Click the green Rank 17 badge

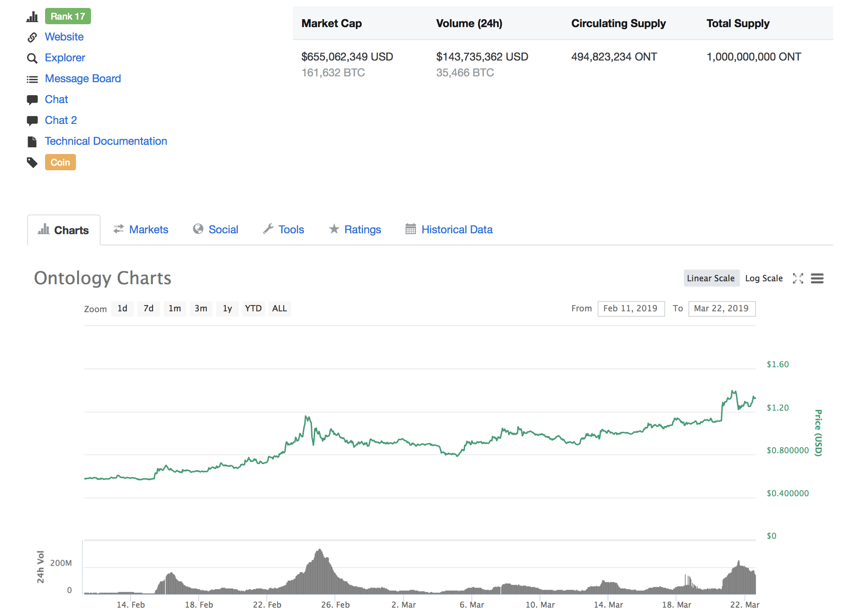[x=68, y=16]
